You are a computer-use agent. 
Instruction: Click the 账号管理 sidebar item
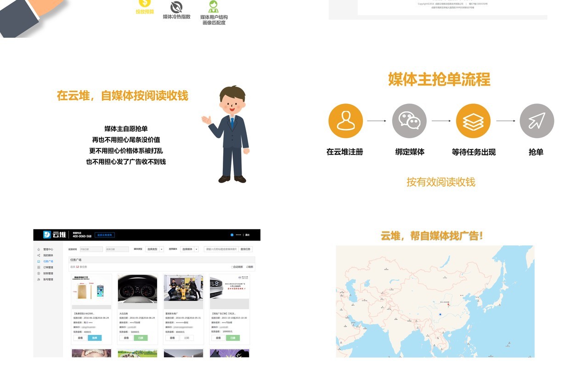48,279
